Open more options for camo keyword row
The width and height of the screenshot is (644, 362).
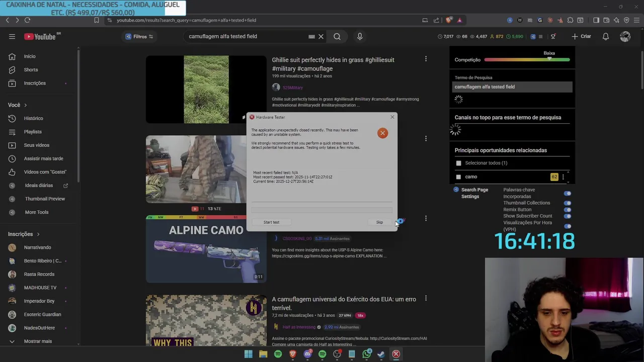563,177
